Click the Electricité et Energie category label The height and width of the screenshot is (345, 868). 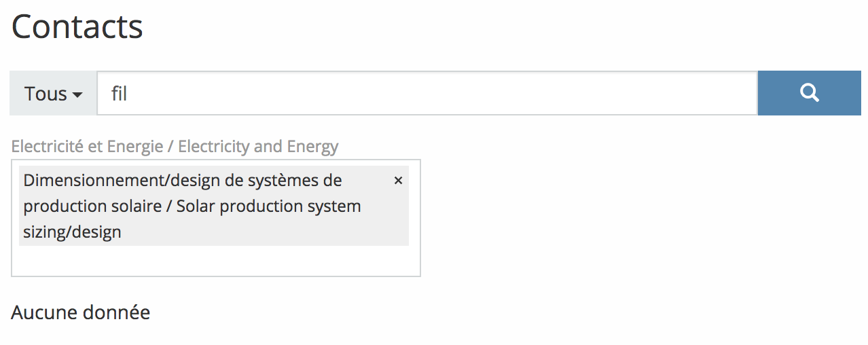[87, 146]
